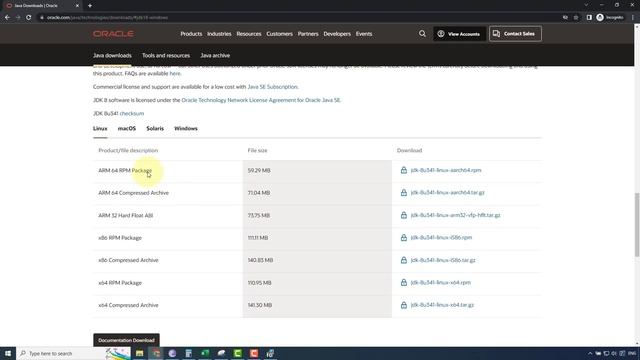The width and height of the screenshot is (640, 360).
Task: Open the Resources menu
Action: click(x=249, y=34)
